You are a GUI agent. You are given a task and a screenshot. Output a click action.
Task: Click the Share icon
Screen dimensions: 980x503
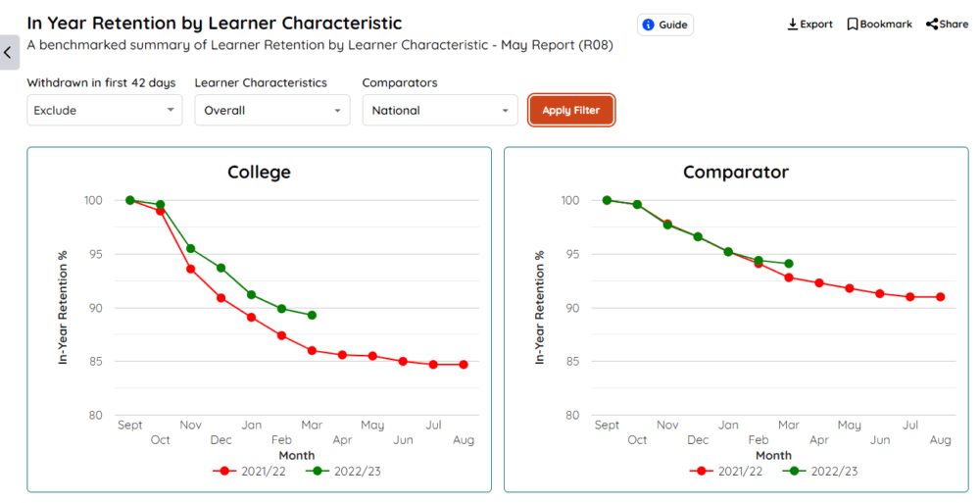pyautogui.click(x=932, y=25)
